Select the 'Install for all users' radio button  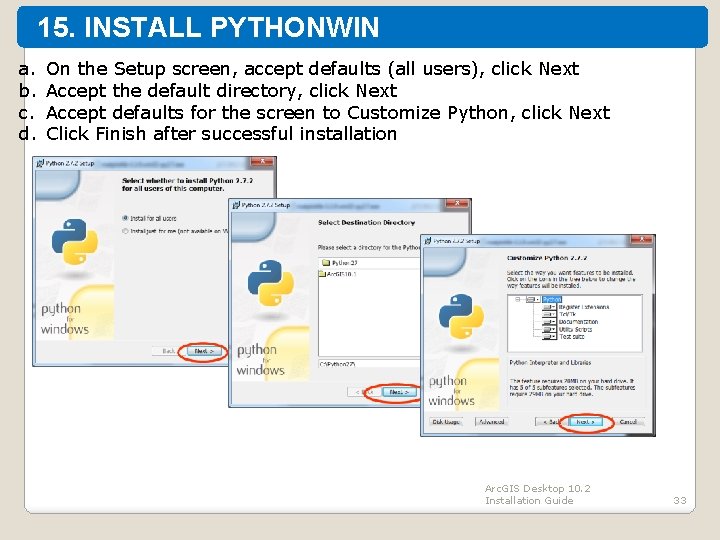point(125,218)
